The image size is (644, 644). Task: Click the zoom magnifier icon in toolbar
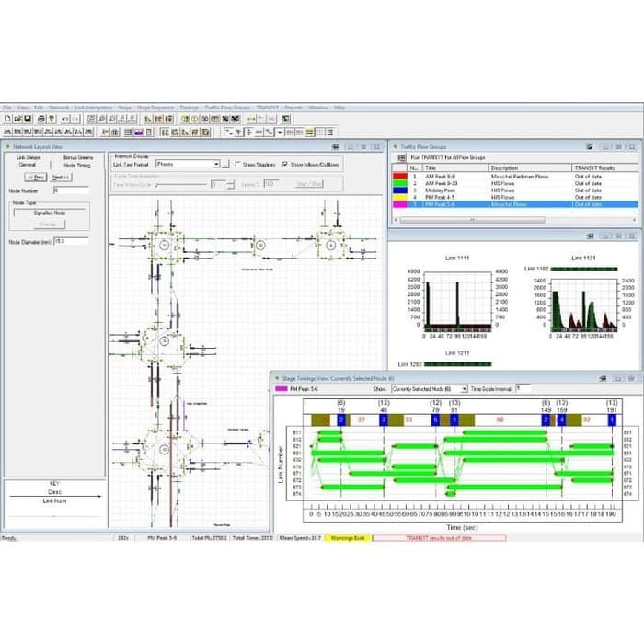click(x=98, y=119)
